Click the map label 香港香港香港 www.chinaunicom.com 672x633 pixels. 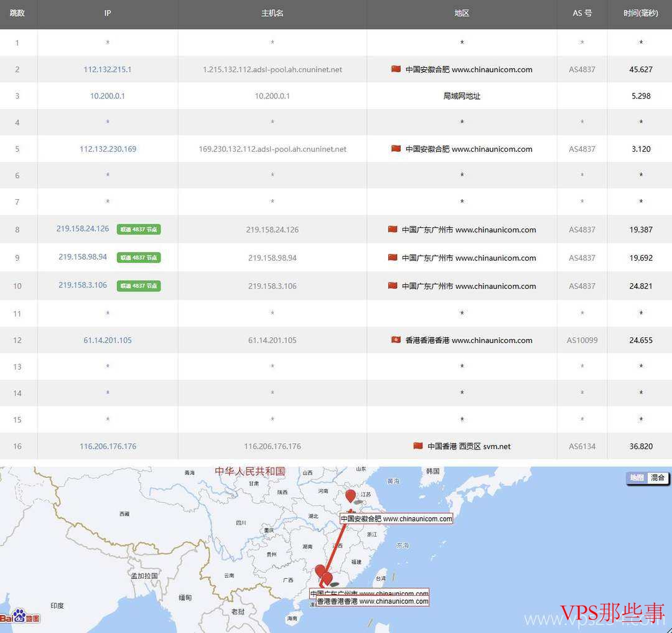(x=373, y=601)
